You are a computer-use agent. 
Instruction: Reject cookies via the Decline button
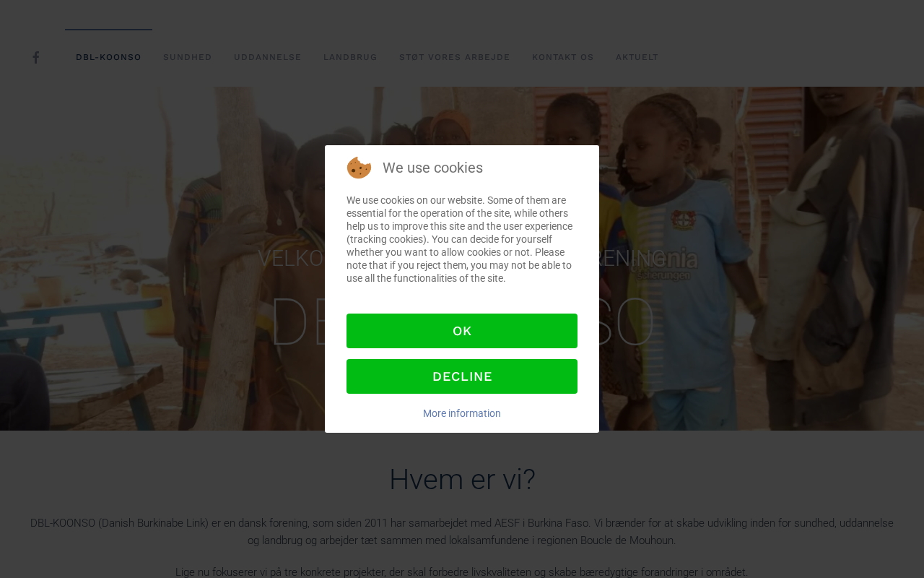coord(462,376)
